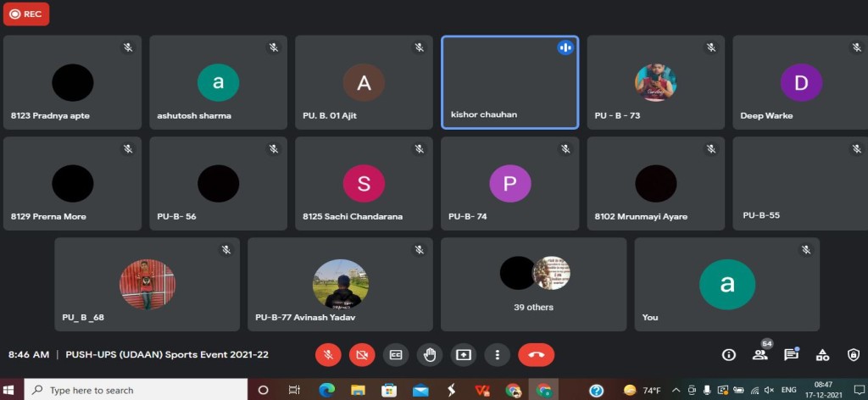Click the muted volume icon in system tray
The height and width of the screenshot is (400, 868).
pos(769,390)
